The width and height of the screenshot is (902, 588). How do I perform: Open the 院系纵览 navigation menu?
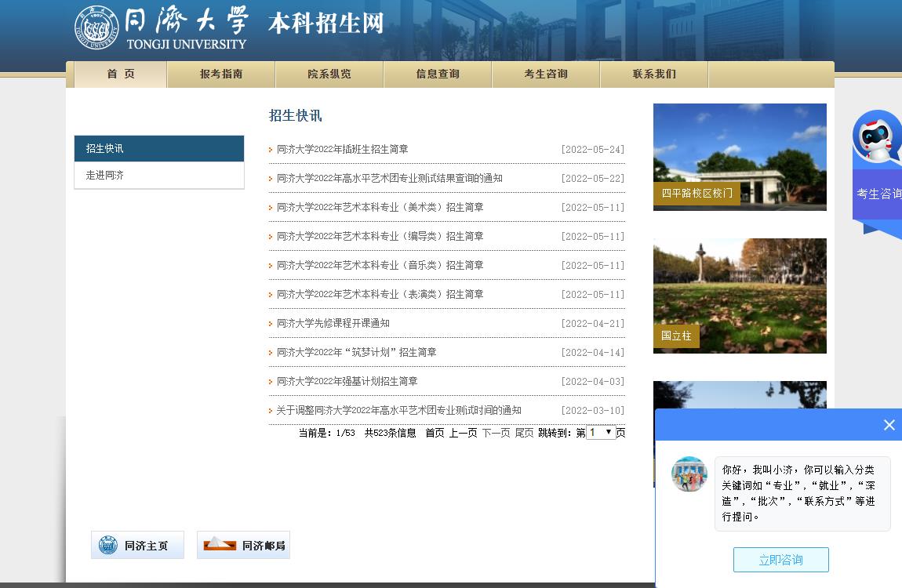pyautogui.click(x=329, y=74)
